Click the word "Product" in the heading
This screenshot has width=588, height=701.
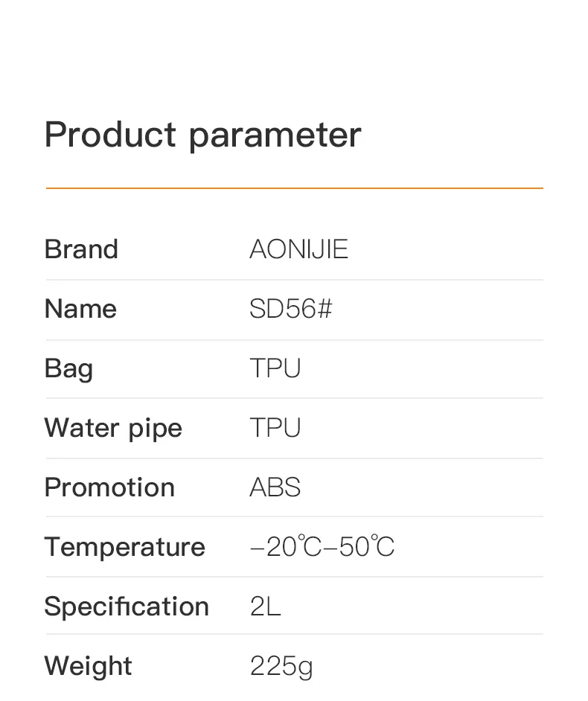[110, 135]
